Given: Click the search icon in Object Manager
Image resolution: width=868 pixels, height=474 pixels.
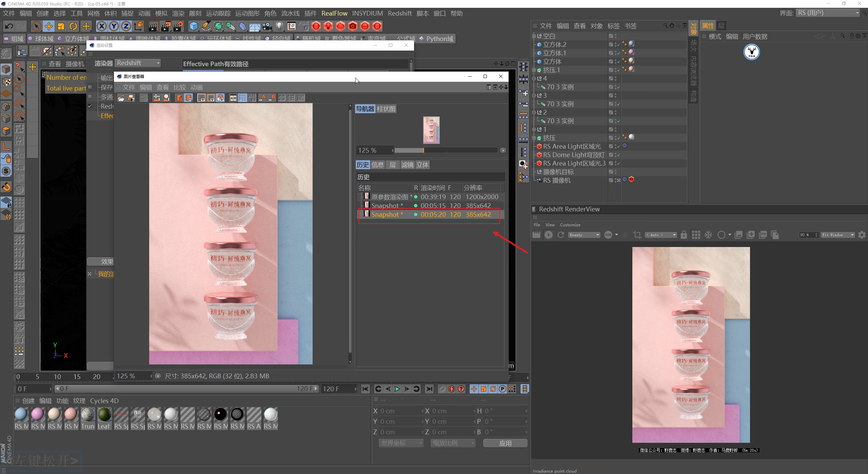Looking at the screenshot, I should tap(665, 25).
